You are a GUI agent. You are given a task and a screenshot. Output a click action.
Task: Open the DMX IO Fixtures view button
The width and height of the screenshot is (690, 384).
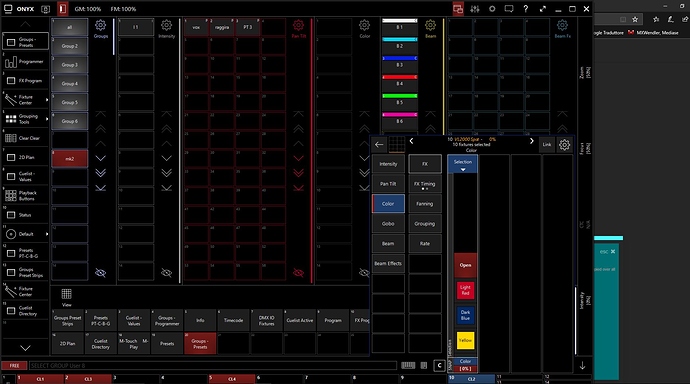point(267,320)
